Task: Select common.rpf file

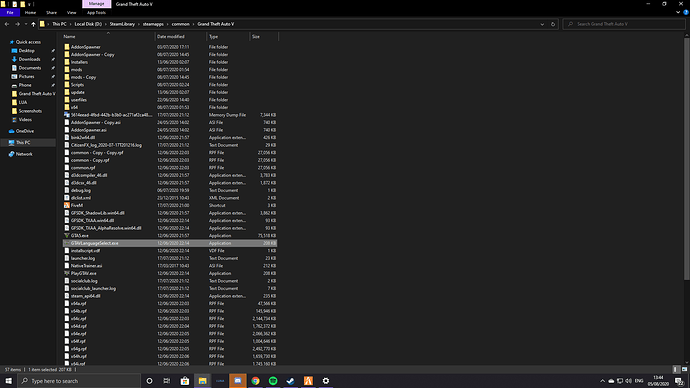Action: [x=83, y=168]
